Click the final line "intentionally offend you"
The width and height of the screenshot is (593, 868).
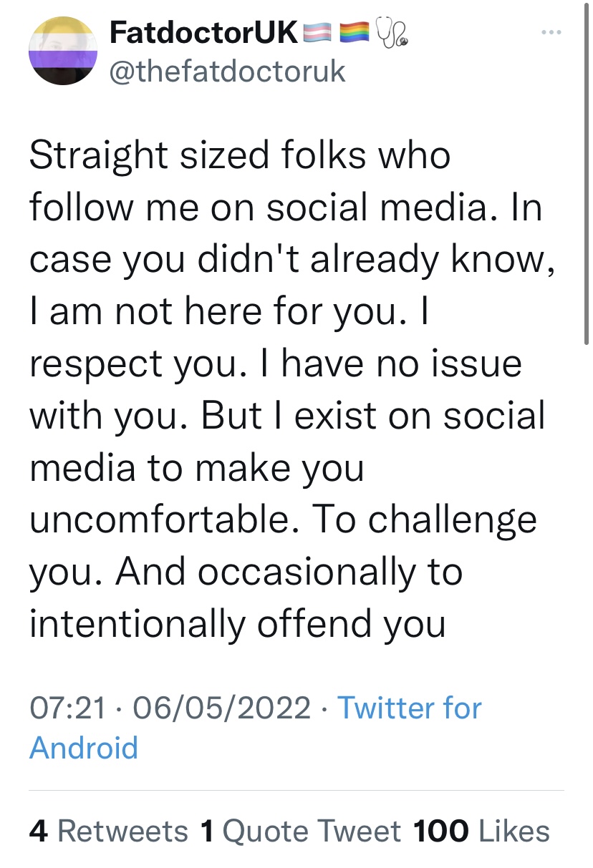(x=238, y=624)
